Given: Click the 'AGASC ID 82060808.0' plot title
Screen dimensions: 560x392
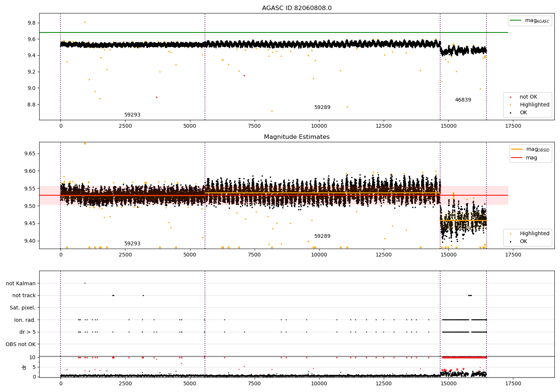Looking at the screenshot, I should pos(296,8).
